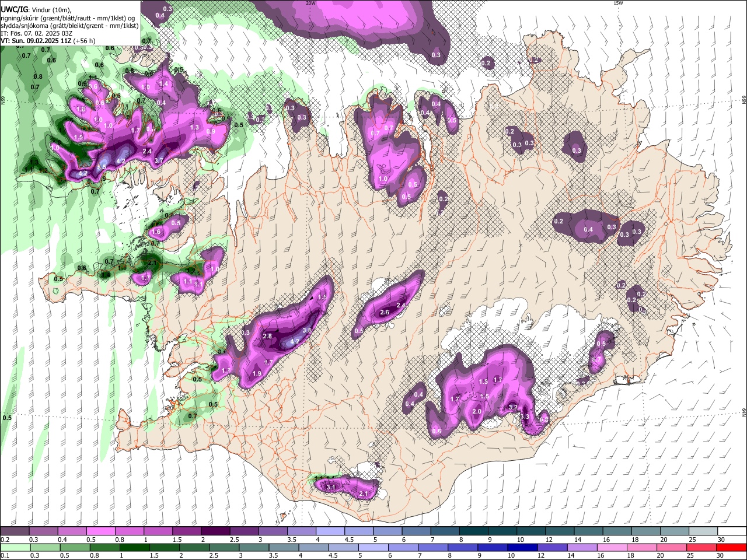747x560 pixels.
Task: Click the 'VT: Sun. 09.02.2025 11Z' line
Action: (36, 41)
